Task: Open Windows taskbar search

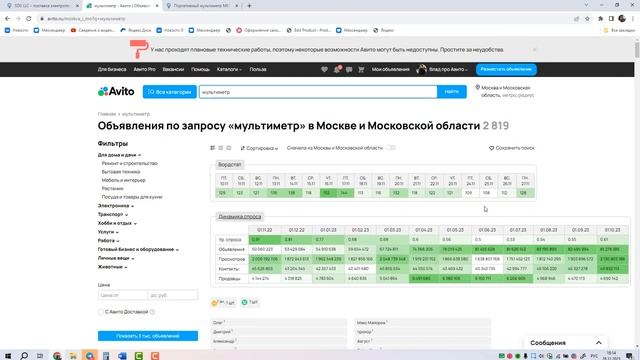Action: tap(24, 356)
